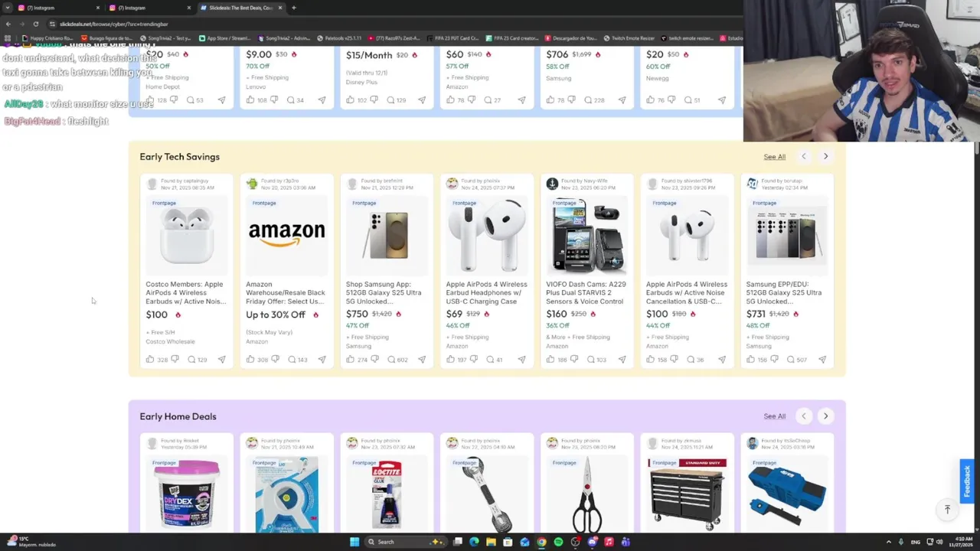Dislike the Costco AirPods 4 deal

point(175,359)
